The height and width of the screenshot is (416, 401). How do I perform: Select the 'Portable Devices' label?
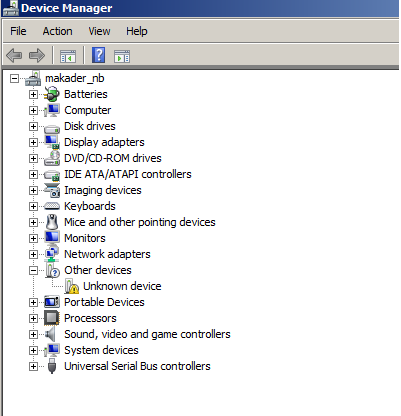pyautogui.click(x=104, y=302)
